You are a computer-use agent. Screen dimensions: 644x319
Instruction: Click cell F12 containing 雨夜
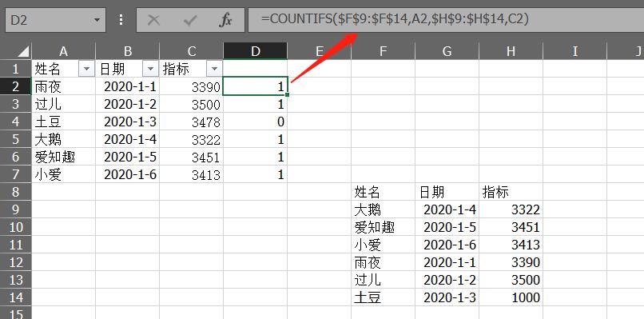pos(383,262)
